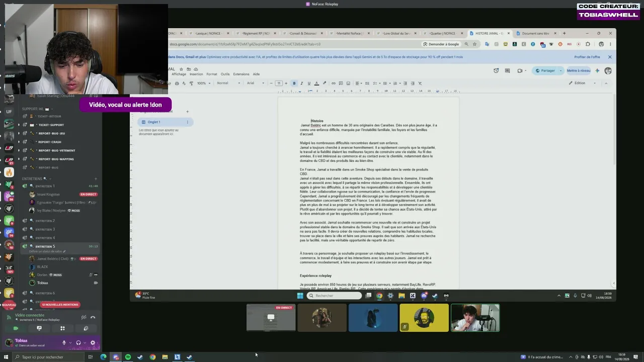Switch to the Mentalité NoFace tab
The height and width of the screenshot is (362, 644).
click(x=351, y=33)
